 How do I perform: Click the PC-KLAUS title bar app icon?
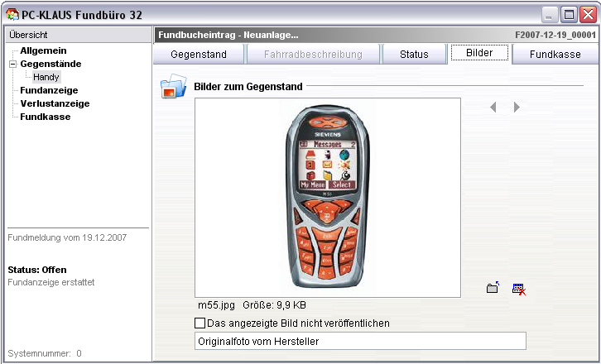click(11, 13)
